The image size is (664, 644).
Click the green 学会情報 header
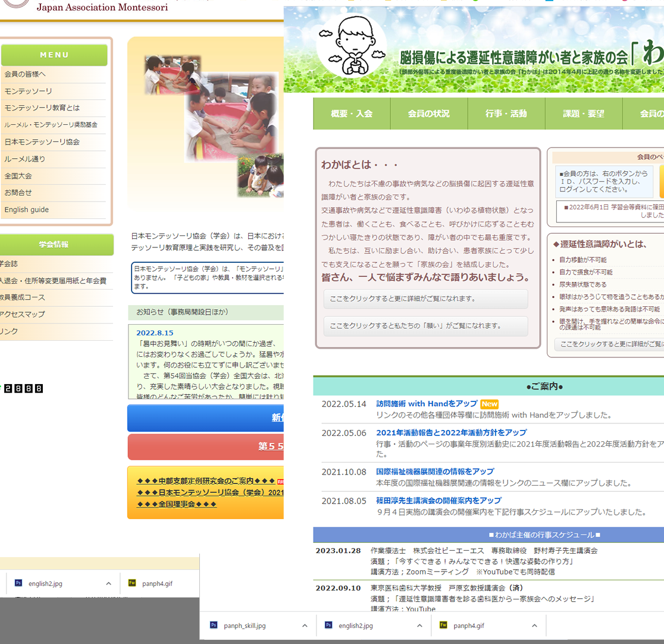57,244
